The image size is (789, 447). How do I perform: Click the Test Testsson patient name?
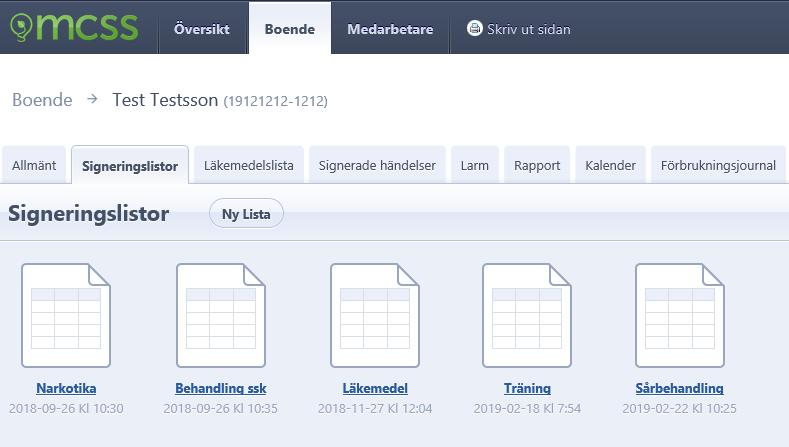click(x=165, y=100)
